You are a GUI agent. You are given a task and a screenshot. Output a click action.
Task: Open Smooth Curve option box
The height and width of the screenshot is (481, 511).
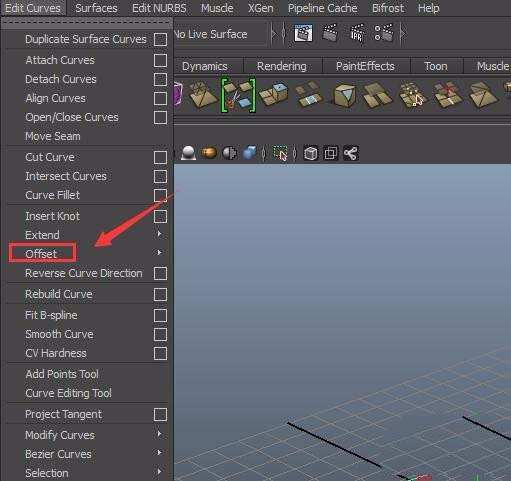[x=160, y=334]
